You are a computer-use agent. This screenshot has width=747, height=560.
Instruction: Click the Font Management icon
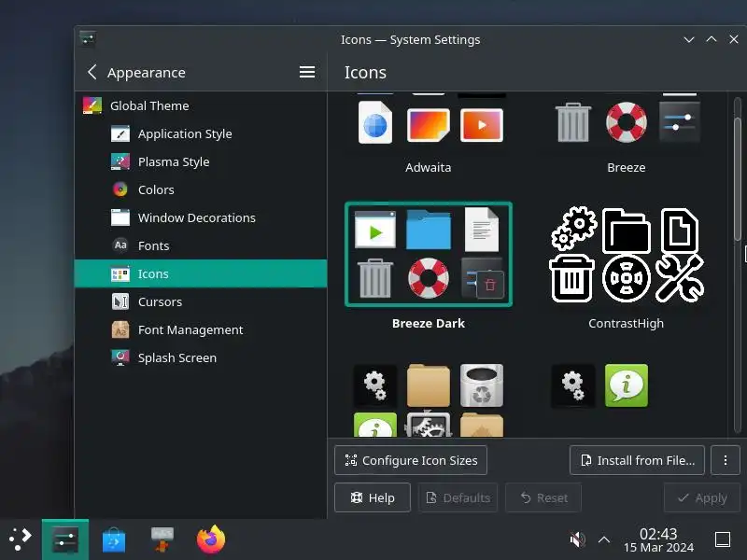tap(120, 329)
